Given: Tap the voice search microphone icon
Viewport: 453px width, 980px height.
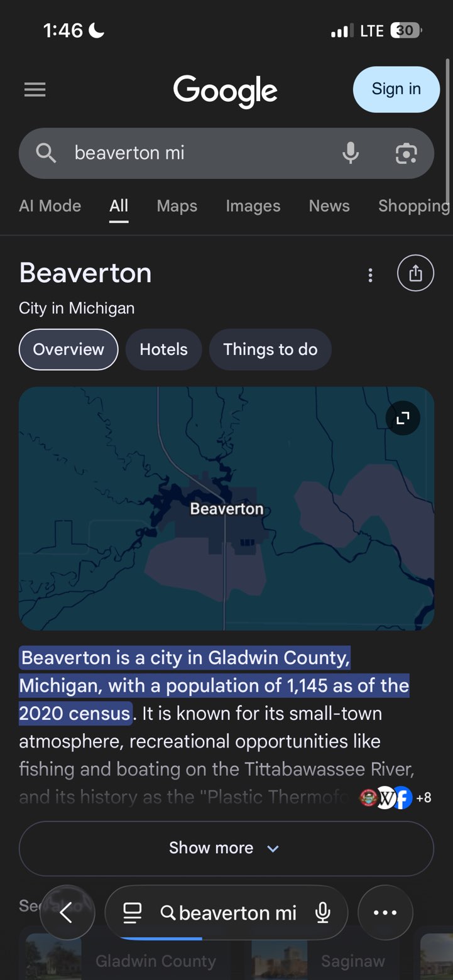Looking at the screenshot, I should [351, 153].
